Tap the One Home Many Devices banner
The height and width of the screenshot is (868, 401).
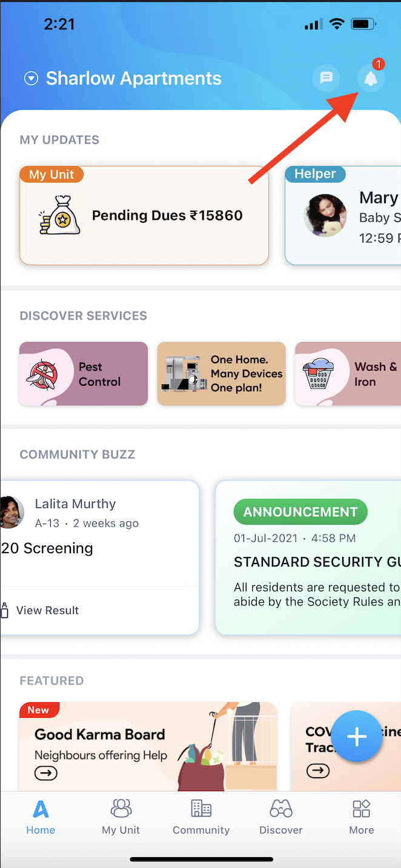click(x=221, y=373)
